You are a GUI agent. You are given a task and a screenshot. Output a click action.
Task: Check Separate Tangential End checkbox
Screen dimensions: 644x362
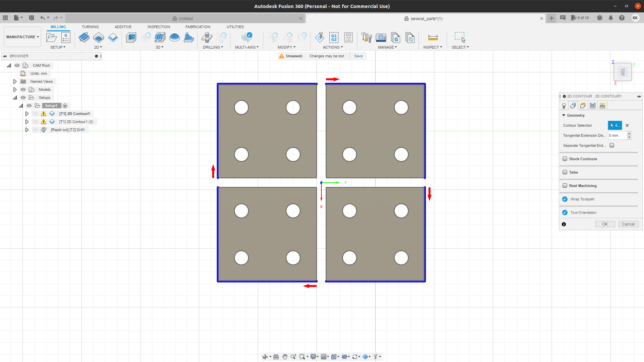coord(612,145)
